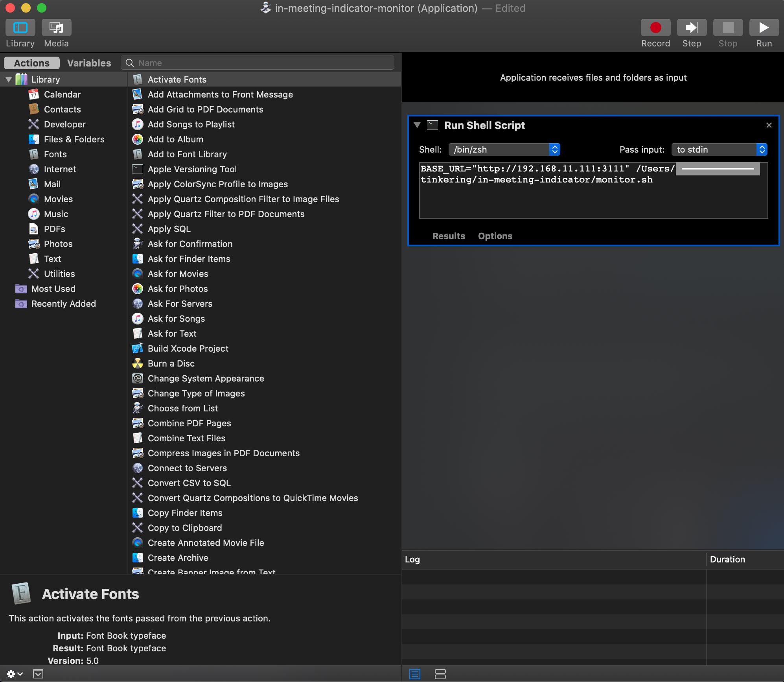The height and width of the screenshot is (682, 784).
Task: Select the Burn a Disc action
Action: coord(171,363)
